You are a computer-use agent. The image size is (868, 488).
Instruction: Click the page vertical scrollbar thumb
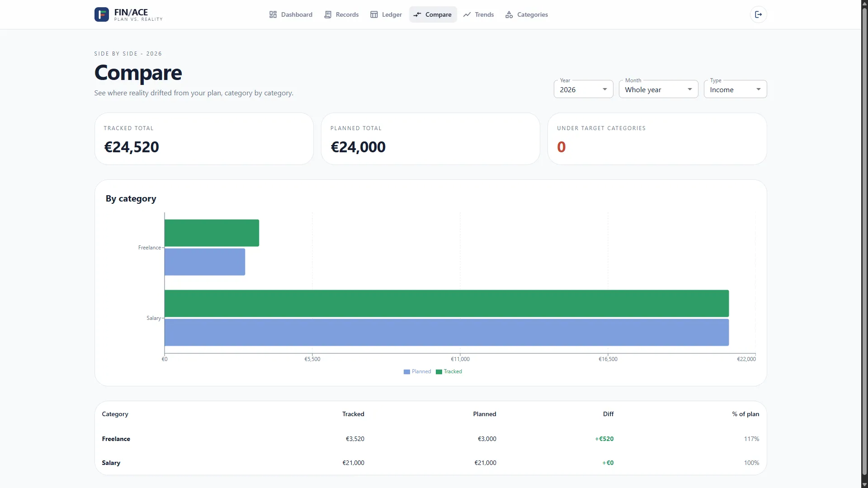point(864,242)
